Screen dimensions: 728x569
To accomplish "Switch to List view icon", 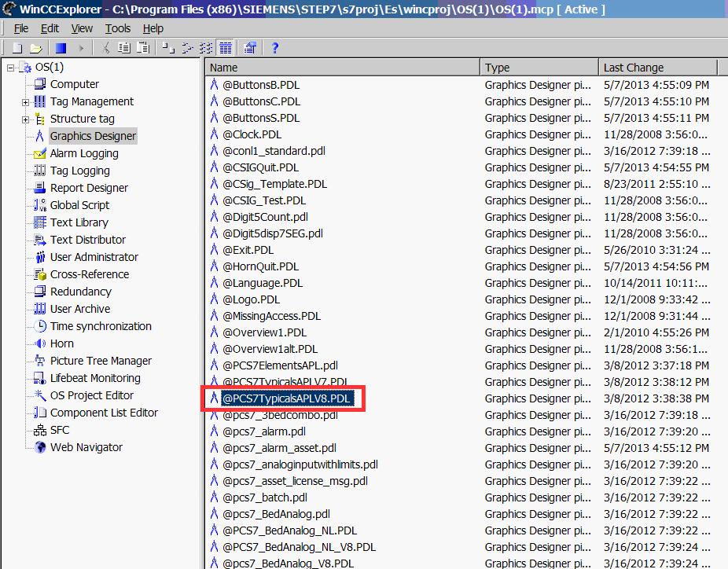I will pos(206,48).
